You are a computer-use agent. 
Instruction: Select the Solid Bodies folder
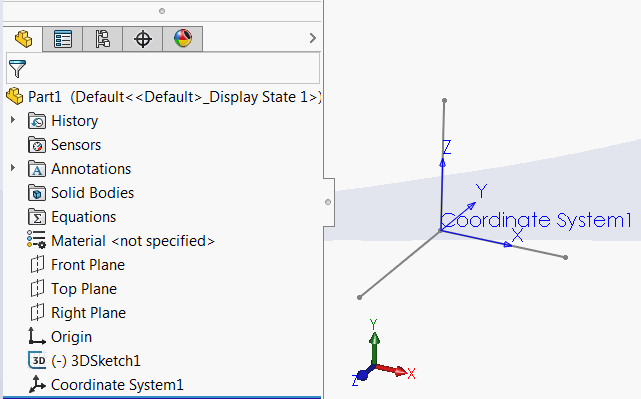coord(81,193)
